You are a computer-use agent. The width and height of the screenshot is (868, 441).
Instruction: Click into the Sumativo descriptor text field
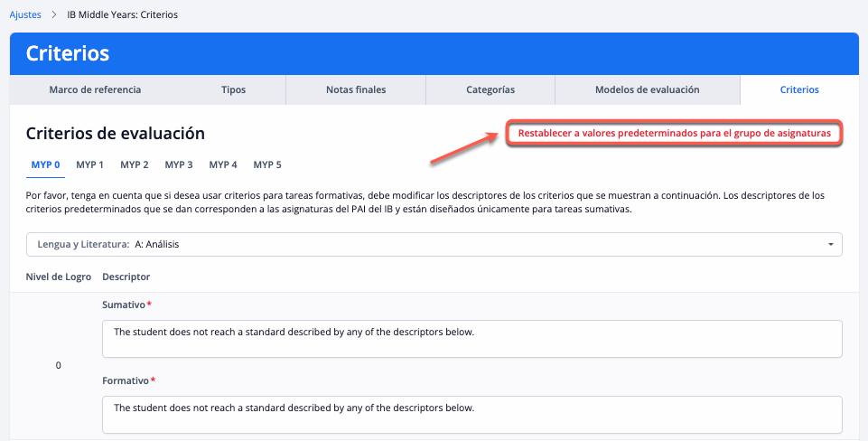click(x=471, y=338)
